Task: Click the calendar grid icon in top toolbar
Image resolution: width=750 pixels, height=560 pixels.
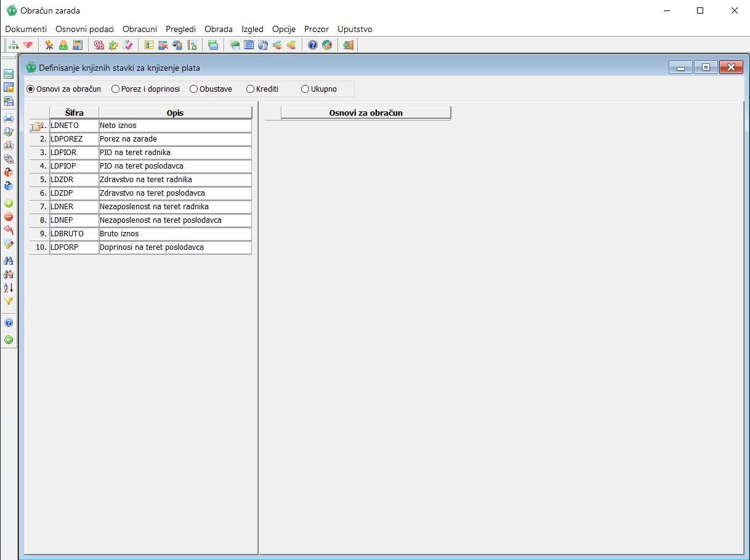Action: click(249, 45)
